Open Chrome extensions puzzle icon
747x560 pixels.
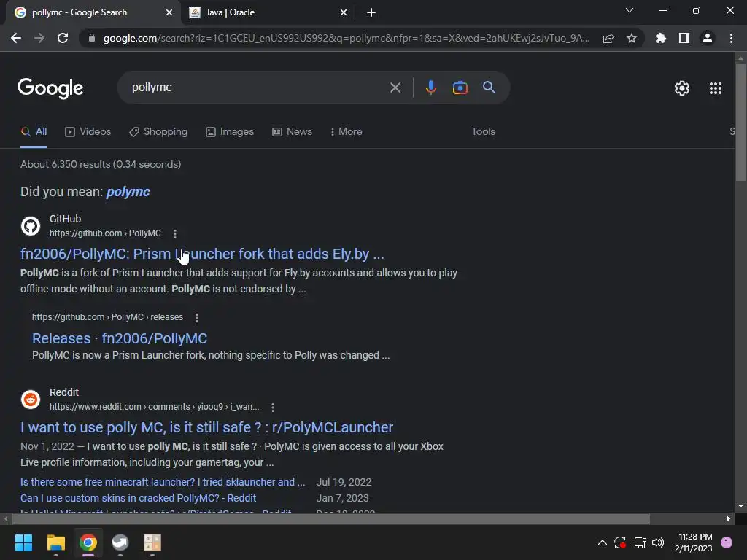coord(660,38)
